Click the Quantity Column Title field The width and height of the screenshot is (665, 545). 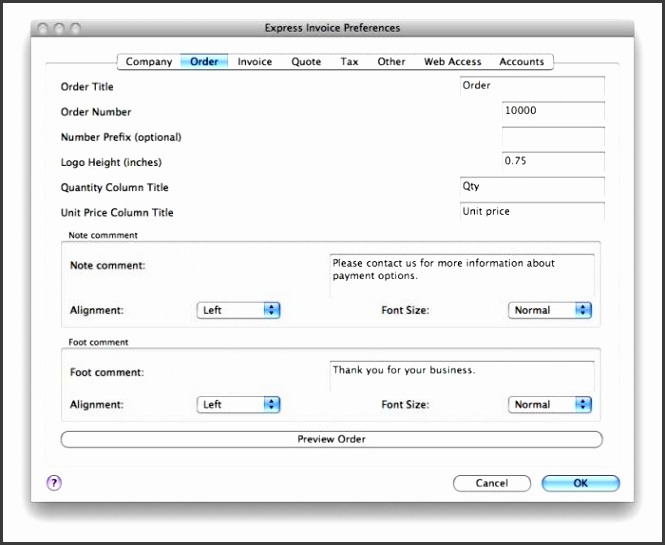(532, 186)
